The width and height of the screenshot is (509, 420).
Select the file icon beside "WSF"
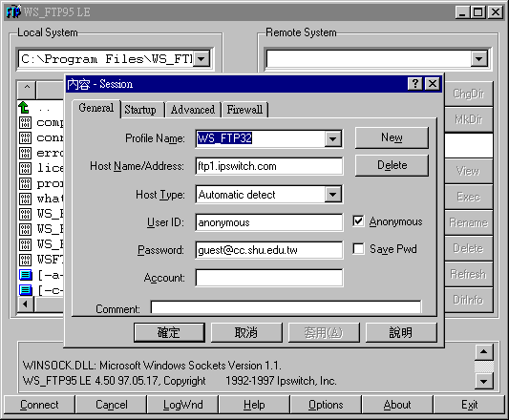click(x=26, y=260)
